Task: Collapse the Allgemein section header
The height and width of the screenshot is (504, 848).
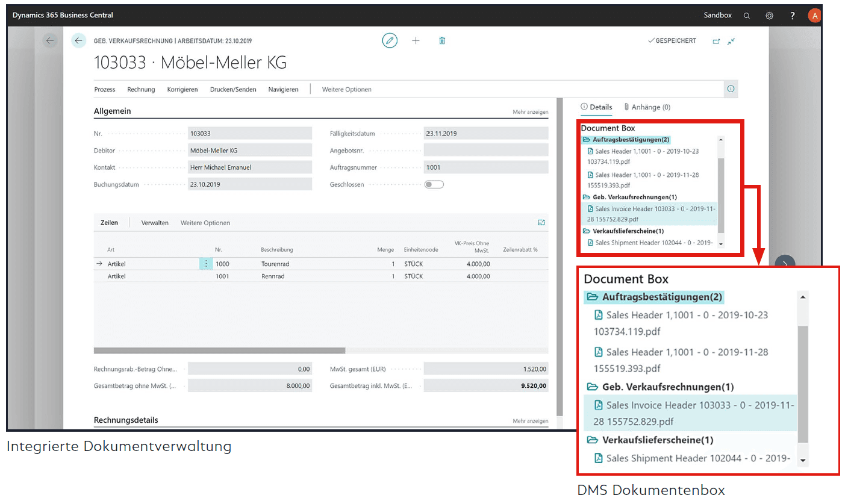Action: pyautogui.click(x=113, y=111)
